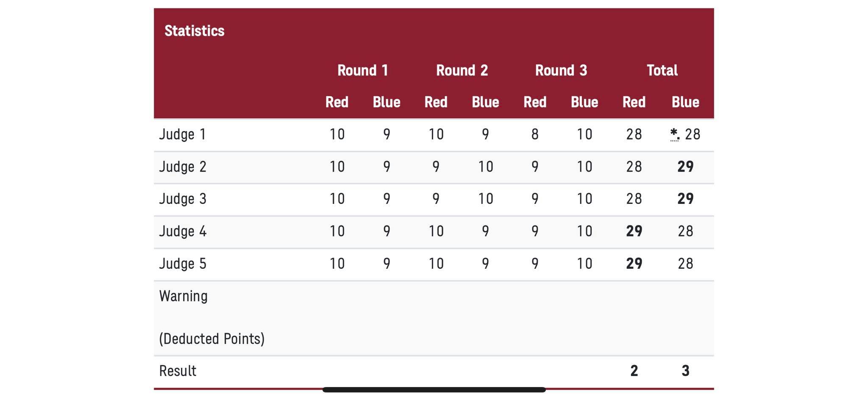Click the Round 3 column header
Image resolution: width=868 pixels, height=401 pixels.
[x=561, y=70]
